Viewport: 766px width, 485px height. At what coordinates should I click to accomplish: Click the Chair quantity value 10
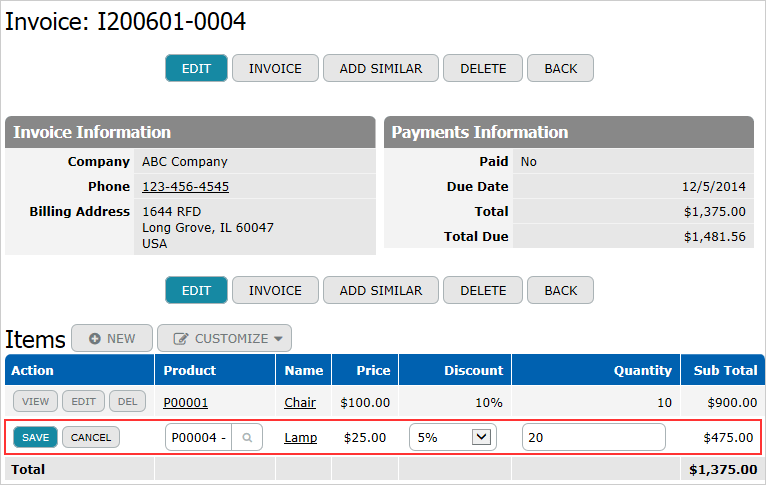tap(664, 402)
